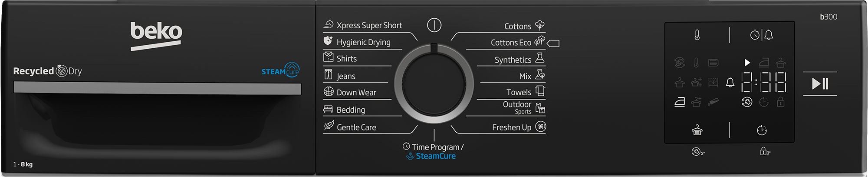The height and width of the screenshot is (177, 868).
Task: Select the Down Wear program
Action: coord(356,92)
